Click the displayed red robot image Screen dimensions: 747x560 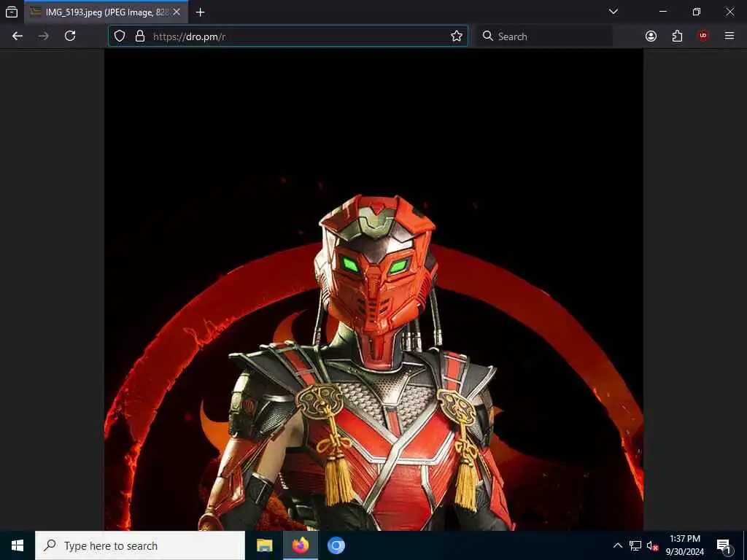pyautogui.click(x=374, y=289)
